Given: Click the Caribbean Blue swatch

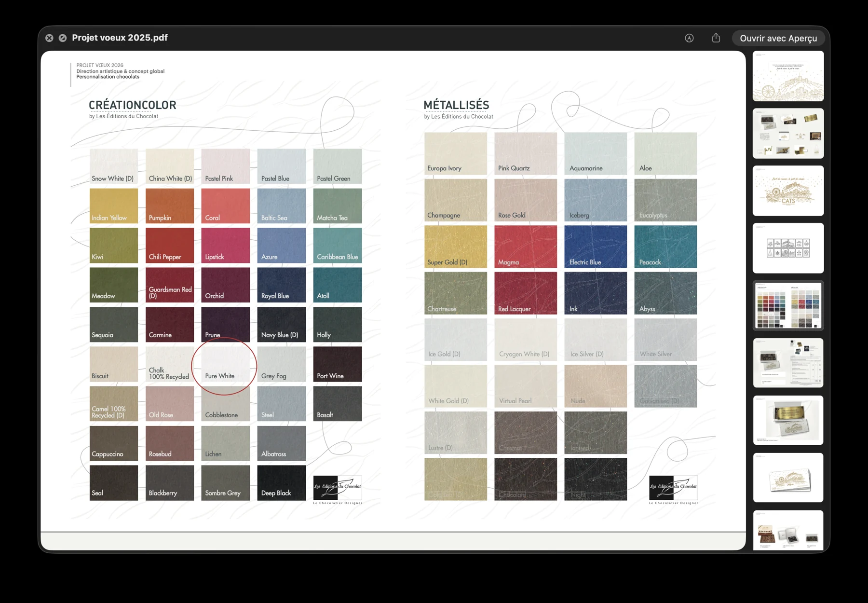Looking at the screenshot, I should 338,246.
